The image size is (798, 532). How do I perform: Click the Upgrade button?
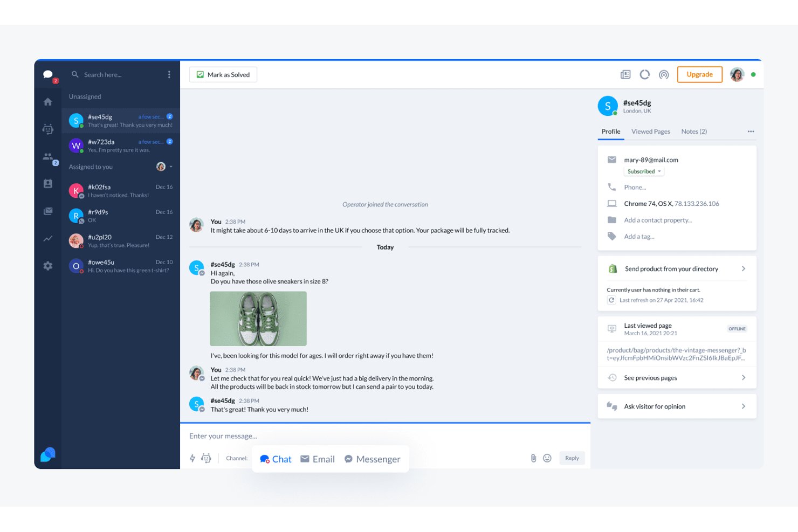tap(700, 74)
